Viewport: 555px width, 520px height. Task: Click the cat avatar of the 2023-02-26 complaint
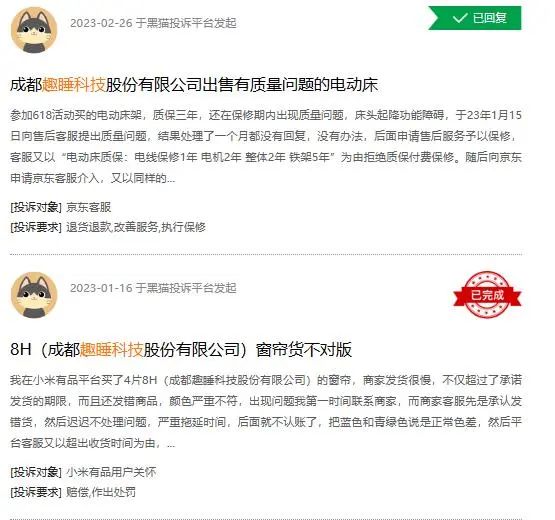(x=34, y=30)
